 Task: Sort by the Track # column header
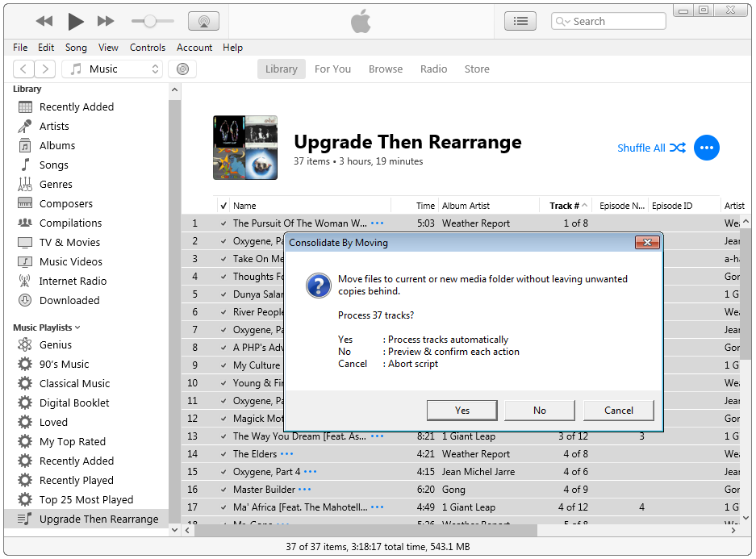566,206
